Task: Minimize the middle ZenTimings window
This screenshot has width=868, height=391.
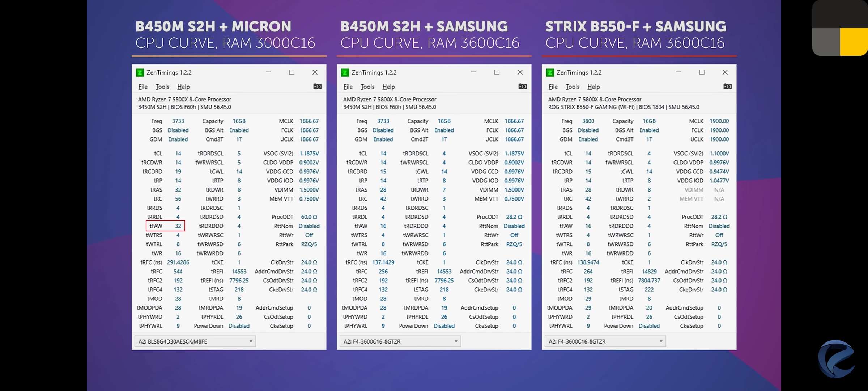Action: point(473,72)
